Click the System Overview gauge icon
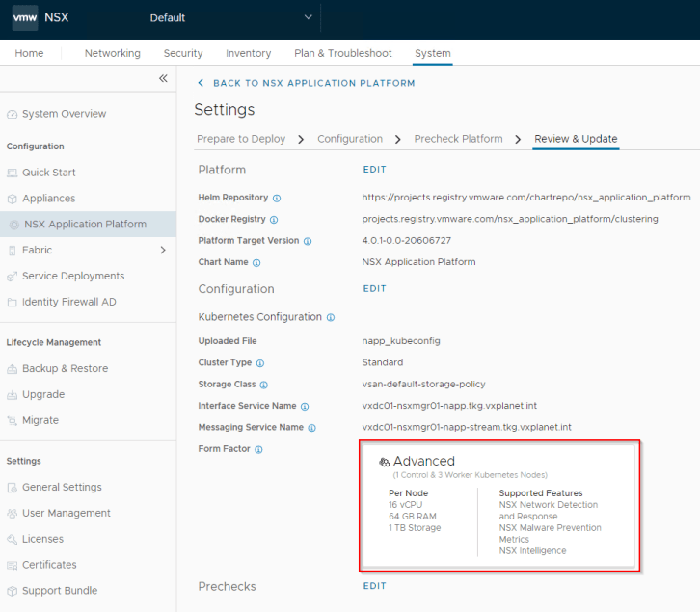Screen dimensions: 700x612 tap(13, 114)
